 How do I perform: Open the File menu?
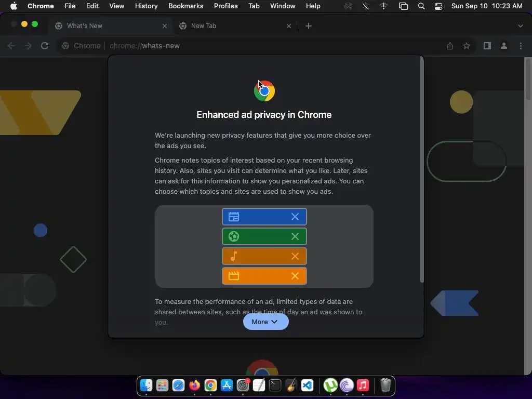pyautogui.click(x=70, y=6)
